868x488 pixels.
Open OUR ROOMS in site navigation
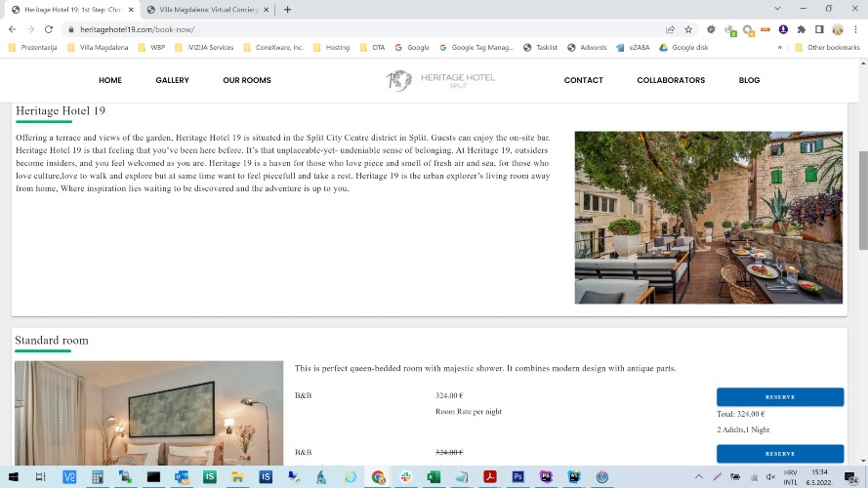click(x=247, y=80)
